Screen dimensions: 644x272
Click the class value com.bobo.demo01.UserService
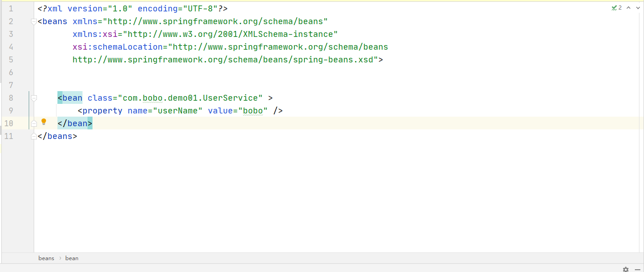click(191, 98)
